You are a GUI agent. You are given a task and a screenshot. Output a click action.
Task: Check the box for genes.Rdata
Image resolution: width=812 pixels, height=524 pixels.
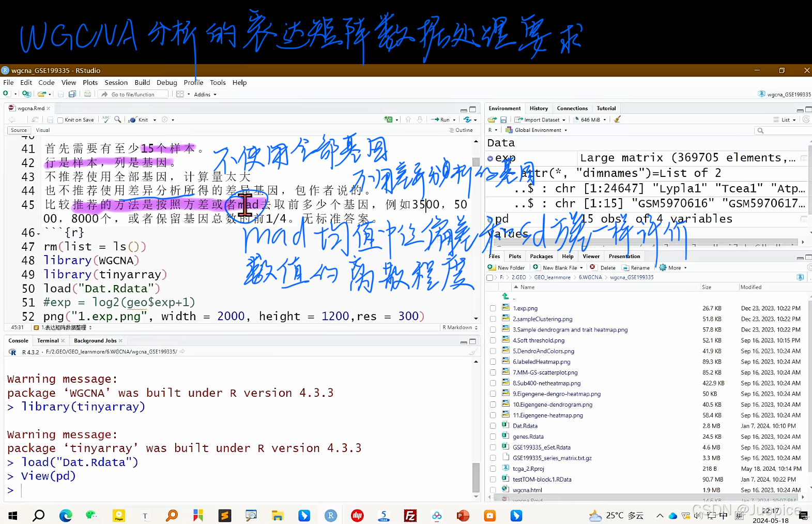click(x=493, y=437)
